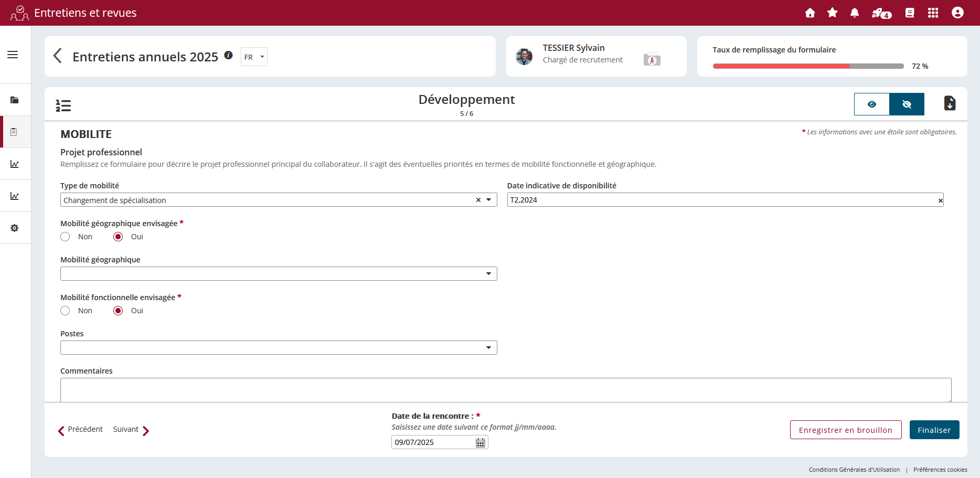
Task: Open calendar picker for meeting date
Action: 480,443
